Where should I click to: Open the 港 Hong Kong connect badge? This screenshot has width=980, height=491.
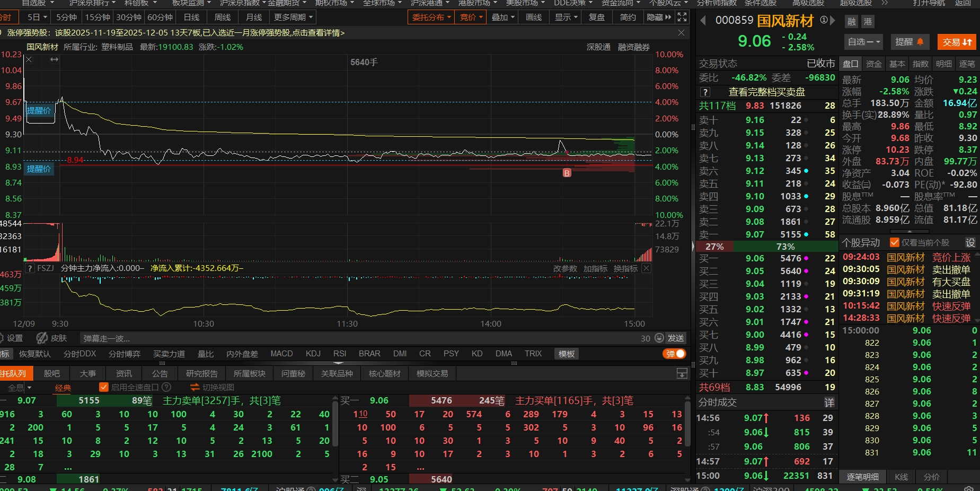(x=868, y=22)
